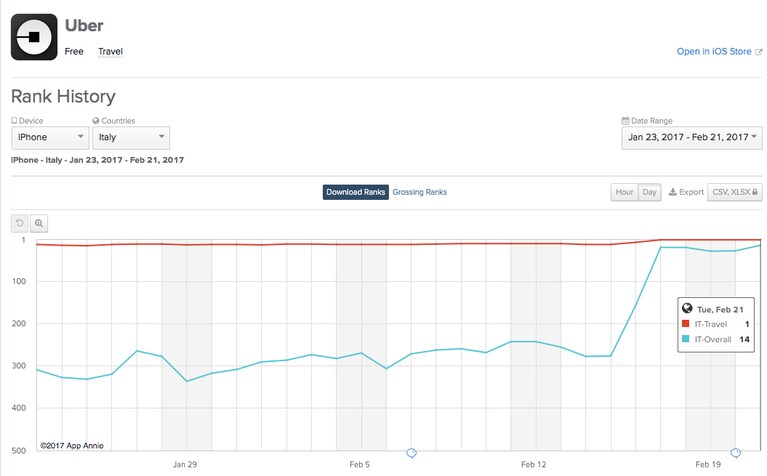
Task: Click the Free price label
Action: pos(74,51)
